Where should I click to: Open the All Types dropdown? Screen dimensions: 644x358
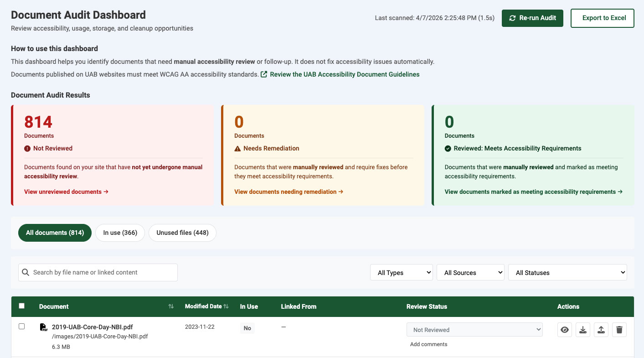coord(402,273)
